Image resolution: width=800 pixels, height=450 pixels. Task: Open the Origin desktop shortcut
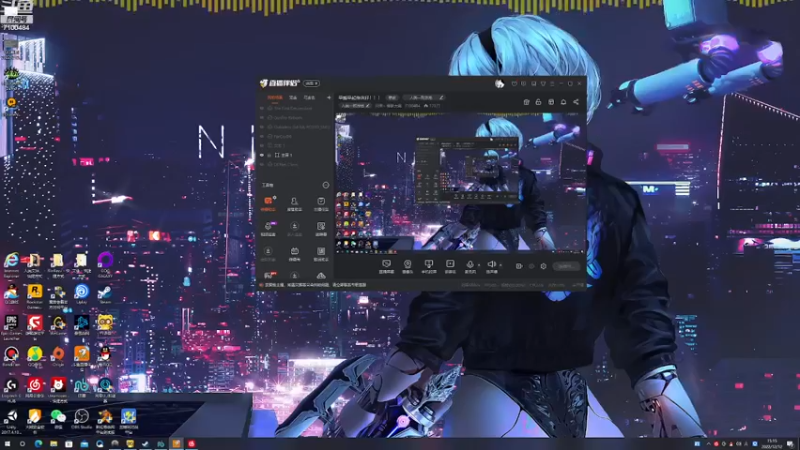[x=58, y=357]
